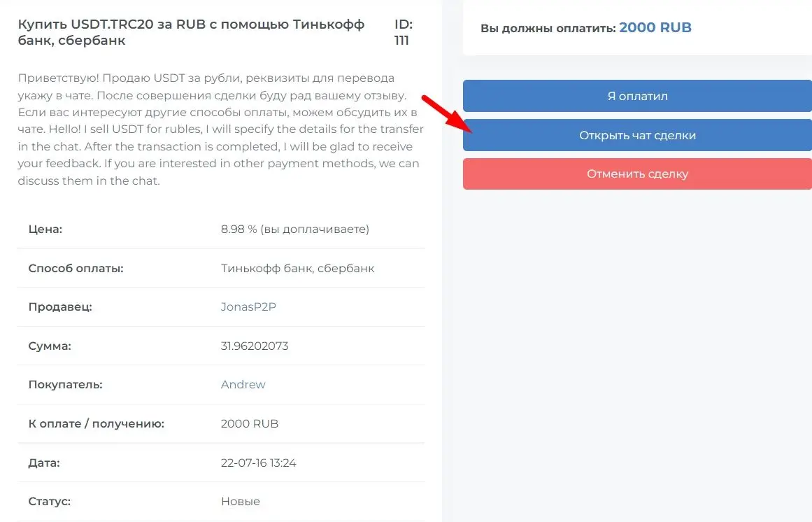Screen dimensions: 812x522
Task: Click the seller's greeting description text
Action: [220, 129]
